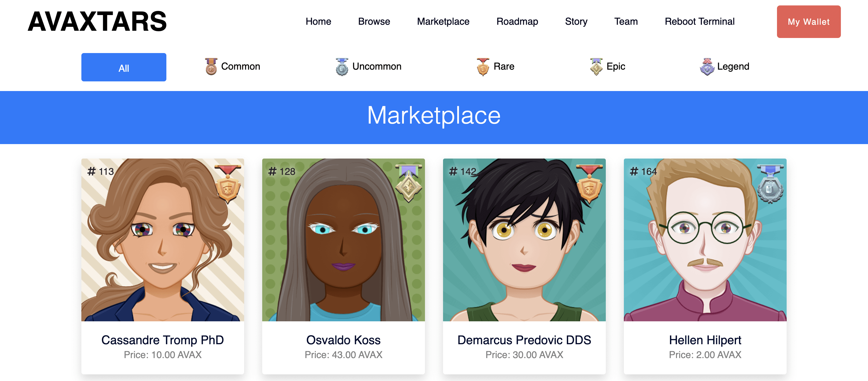Click silver badge on Hellen Hilpert card
Screen dimensions: 868x381
pyautogui.click(x=770, y=184)
